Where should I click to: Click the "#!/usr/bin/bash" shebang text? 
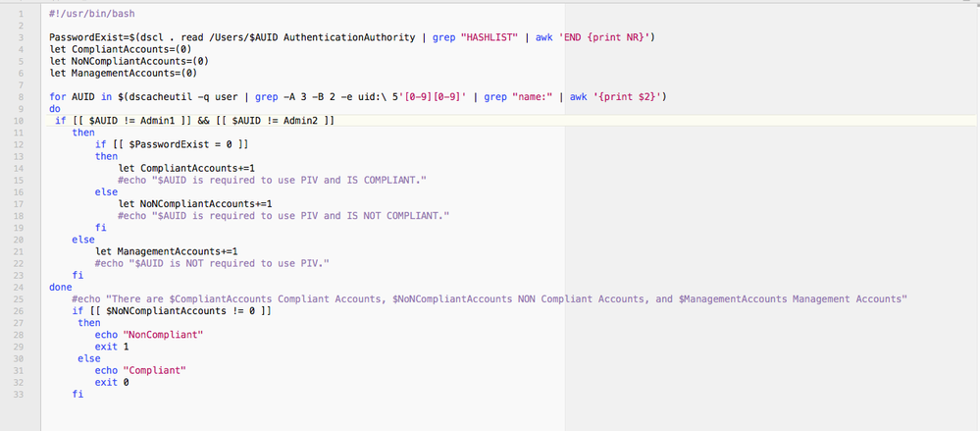point(91,13)
